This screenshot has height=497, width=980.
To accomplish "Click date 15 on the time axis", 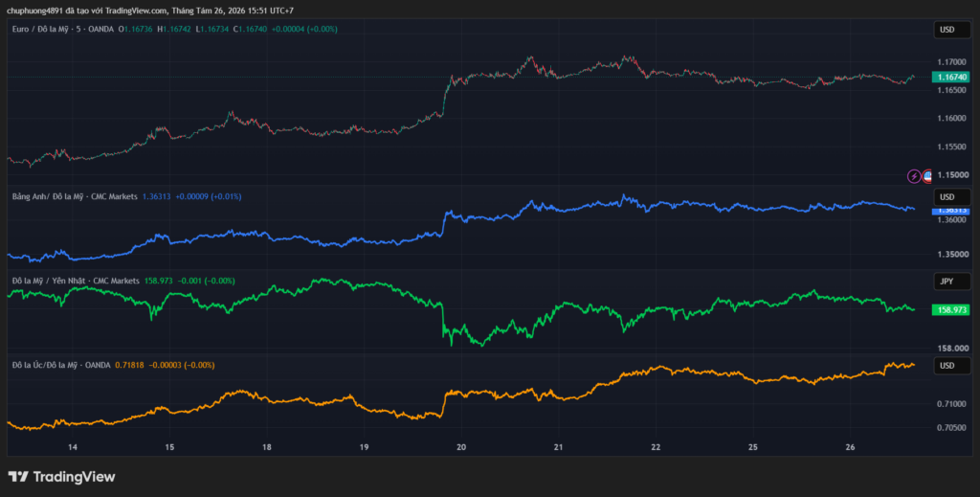I will coord(169,447).
